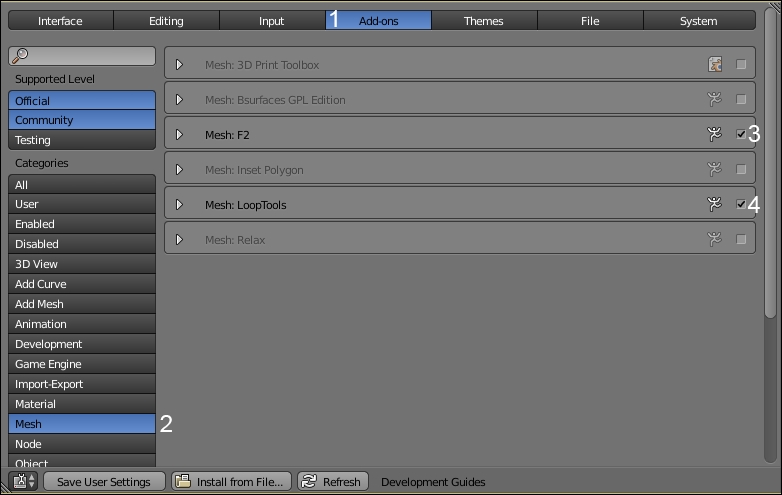This screenshot has width=782, height=495.
Task: Switch to the Editing tab
Action: (166, 20)
